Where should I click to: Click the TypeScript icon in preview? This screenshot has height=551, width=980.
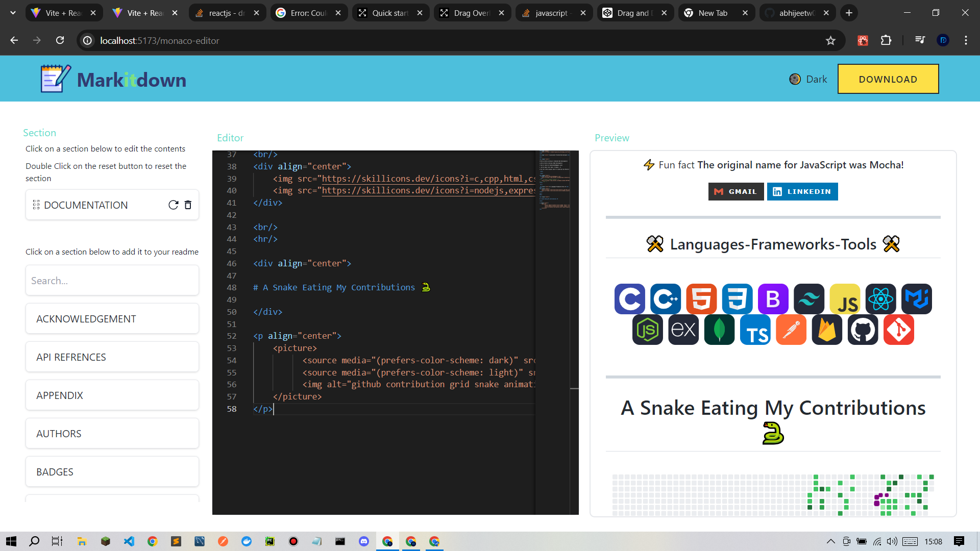click(755, 330)
